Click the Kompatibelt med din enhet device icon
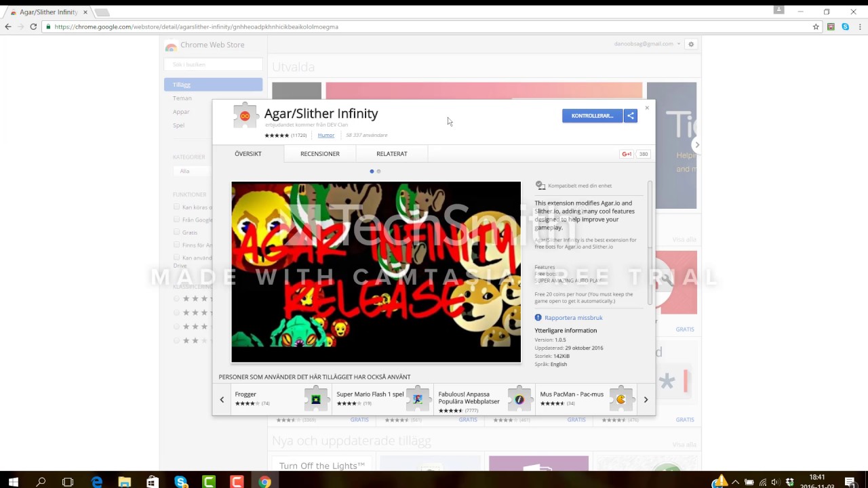The height and width of the screenshot is (488, 868). (x=540, y=185)
